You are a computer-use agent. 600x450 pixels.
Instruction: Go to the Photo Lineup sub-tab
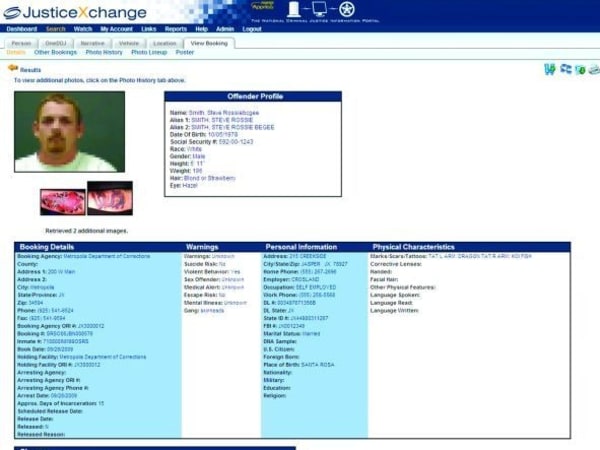point(149,52)
